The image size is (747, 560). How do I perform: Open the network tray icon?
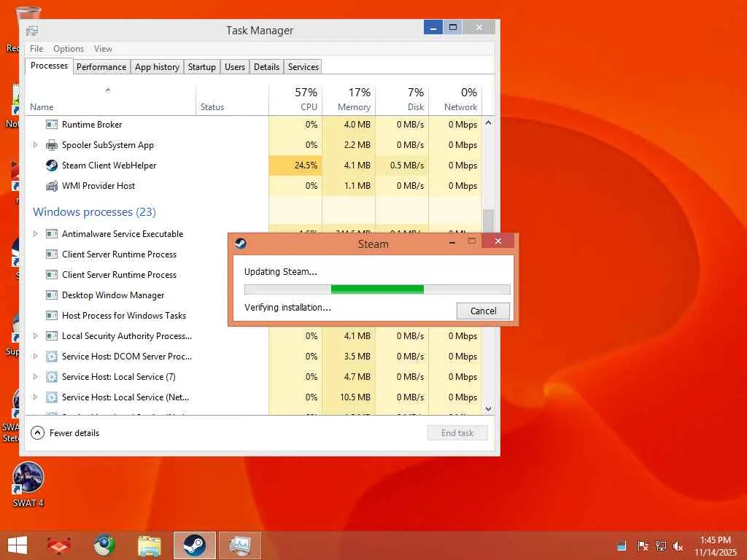pyautogui.click(x=660, y=545)
